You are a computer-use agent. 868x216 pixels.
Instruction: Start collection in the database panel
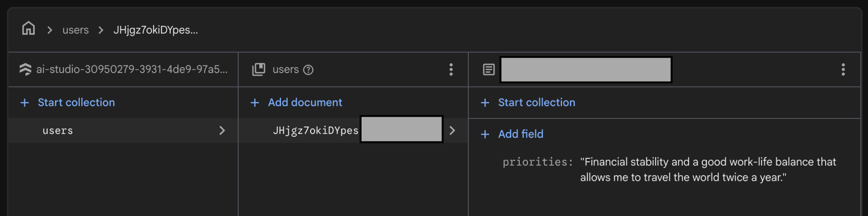pyautogui.click(x=68, y=102)
